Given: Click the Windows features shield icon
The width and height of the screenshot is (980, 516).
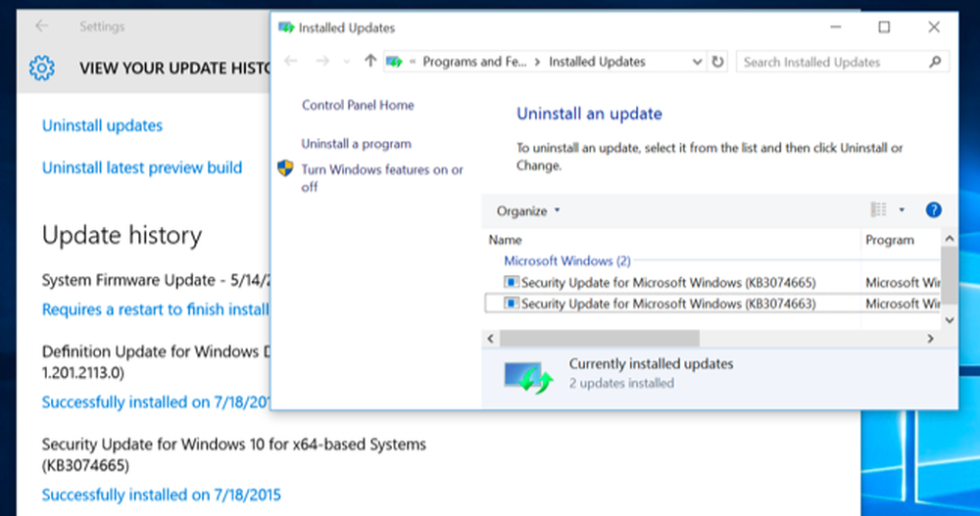Looking at the screenshot, I should pyautogui.click(x=285, y=168).
